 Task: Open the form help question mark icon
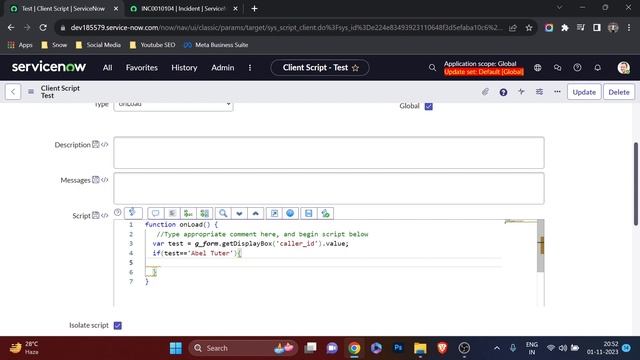503,92
